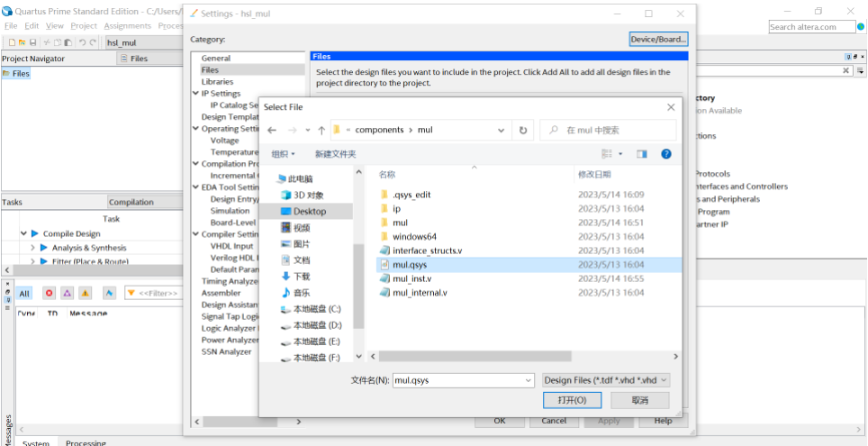The width and height of the screenshot is (868, 446).
Task: Click the 打开(O) open button
Action: point(573,400)
